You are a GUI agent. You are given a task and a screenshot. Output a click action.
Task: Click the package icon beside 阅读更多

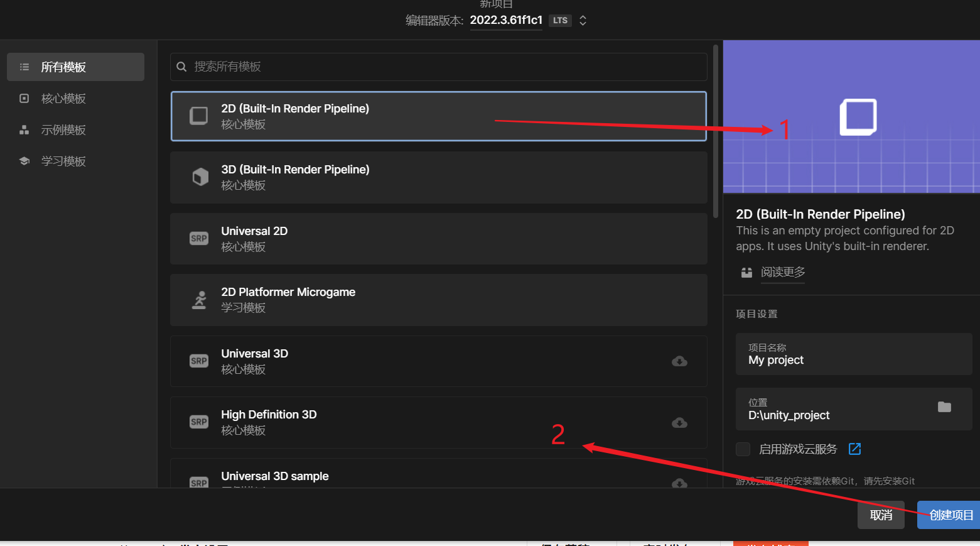point(746,272)
